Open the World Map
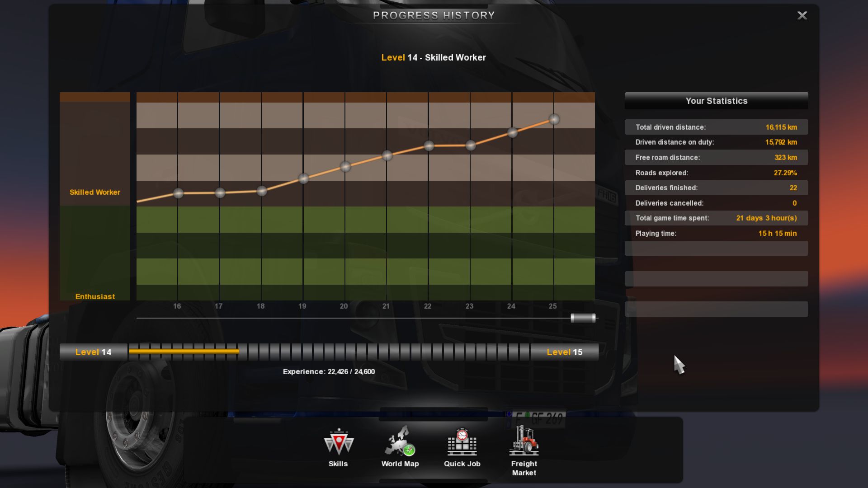Image resolution: width=868 pixels, height=488 pixels. [400, 450]
